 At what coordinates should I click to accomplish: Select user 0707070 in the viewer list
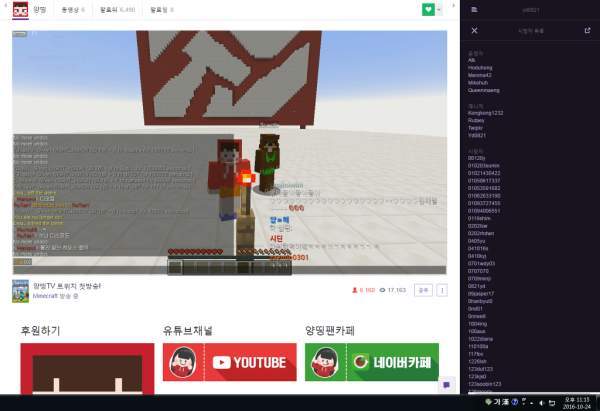pyautogui.click(x=478, y=271)
